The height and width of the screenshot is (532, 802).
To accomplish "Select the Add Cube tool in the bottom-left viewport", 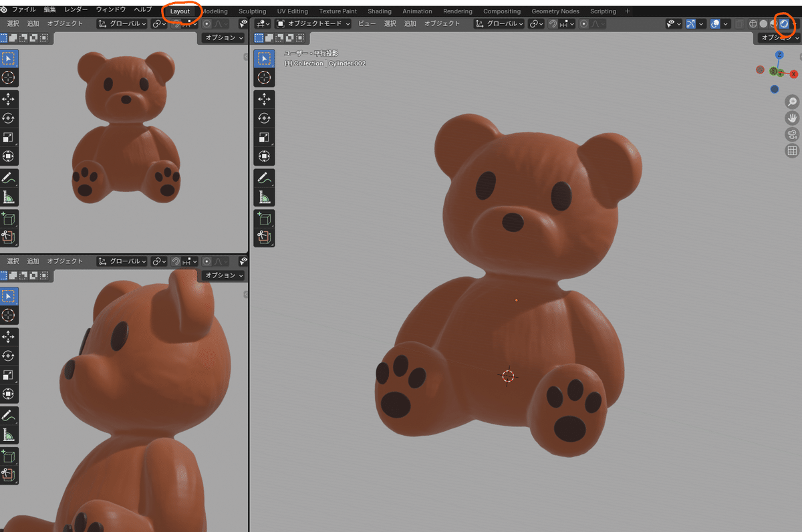I will [9, 455].
